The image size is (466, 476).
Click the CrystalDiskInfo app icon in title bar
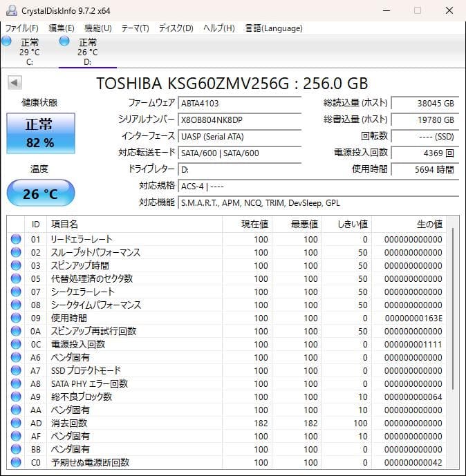click(12, 10)
